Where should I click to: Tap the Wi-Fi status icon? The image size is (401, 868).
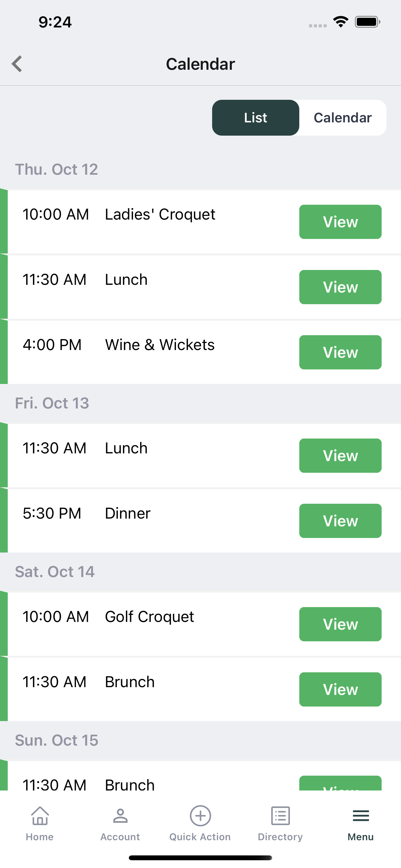[341, 22]
